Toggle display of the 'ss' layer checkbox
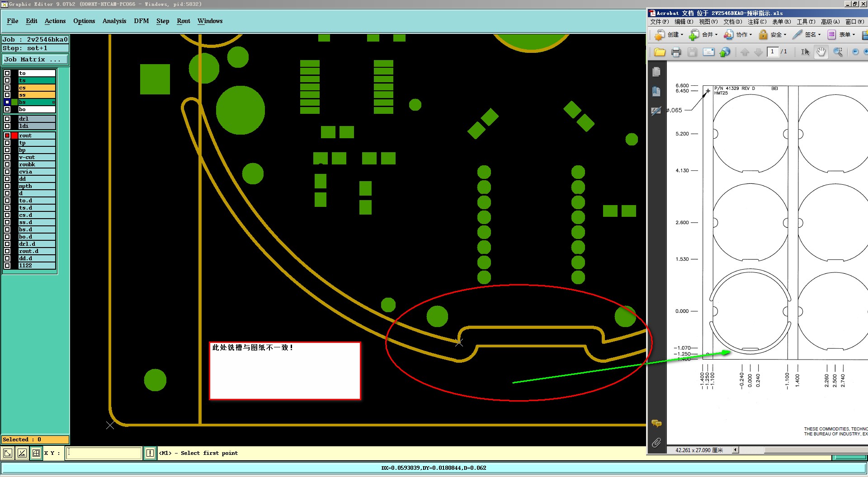Screen dimensions: 868x477 7,95
